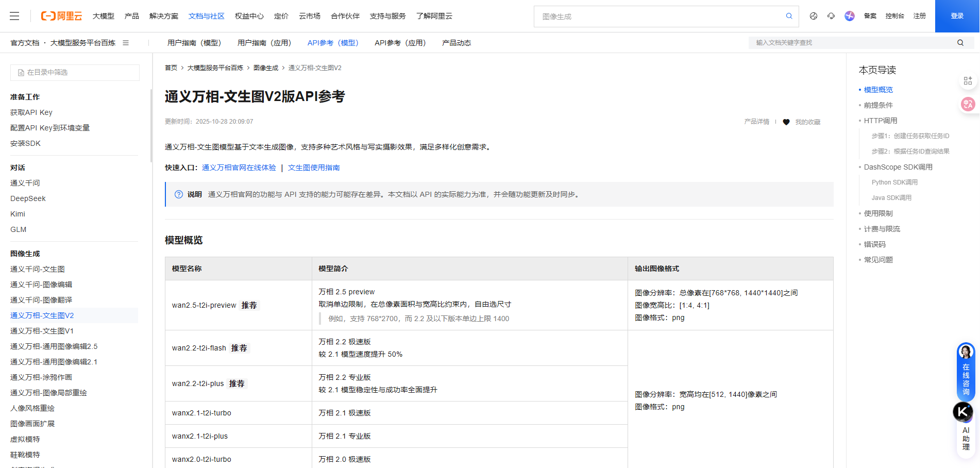Screen dimensions: 980x468
Task: Open the 解决方案 dropdown menu
Action: pyautogui.click(x=163, y=16)
